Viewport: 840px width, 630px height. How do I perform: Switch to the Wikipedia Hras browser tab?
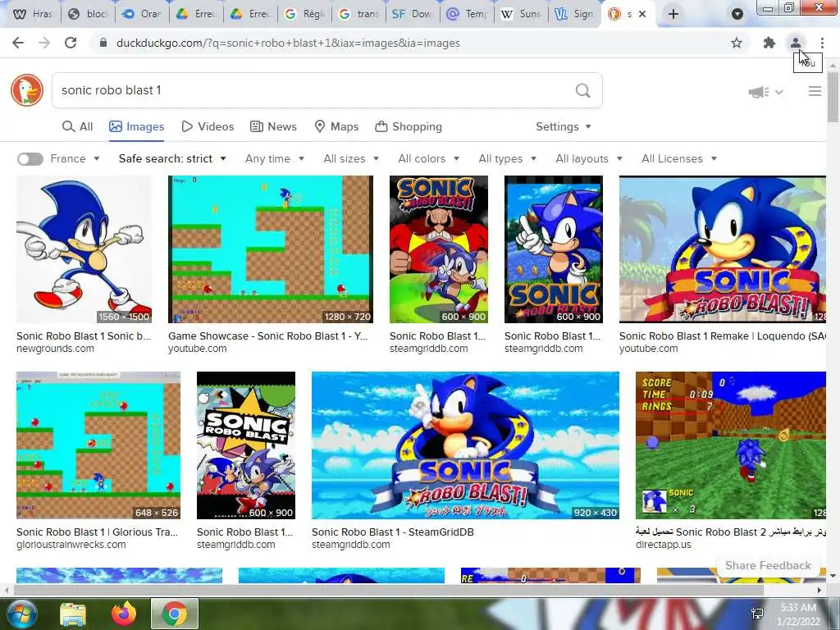(33, 14)
